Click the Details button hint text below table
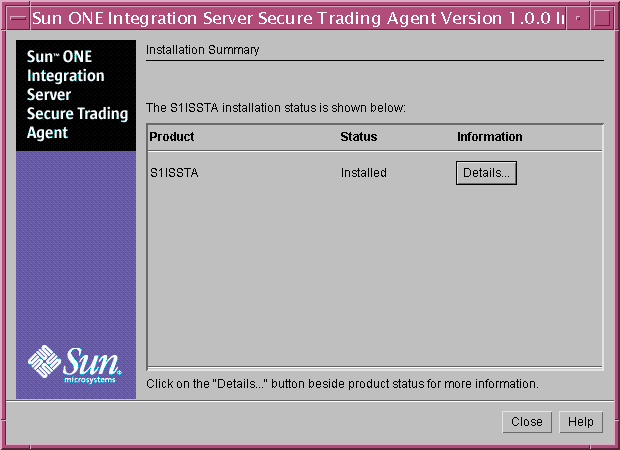The height and width of the screenshot is (450, 620). click(x=342, y=384)
